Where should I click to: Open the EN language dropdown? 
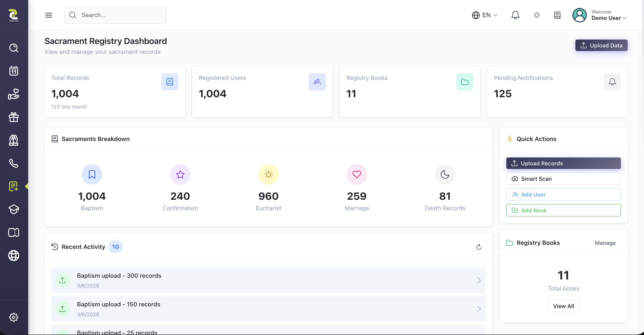tap(484, 15)
